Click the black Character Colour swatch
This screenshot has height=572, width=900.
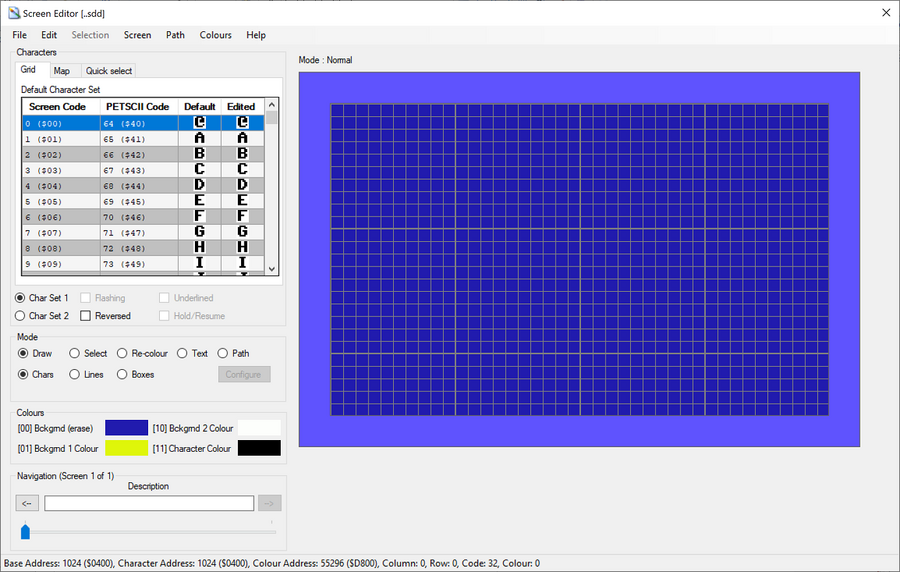click(258, 448)
